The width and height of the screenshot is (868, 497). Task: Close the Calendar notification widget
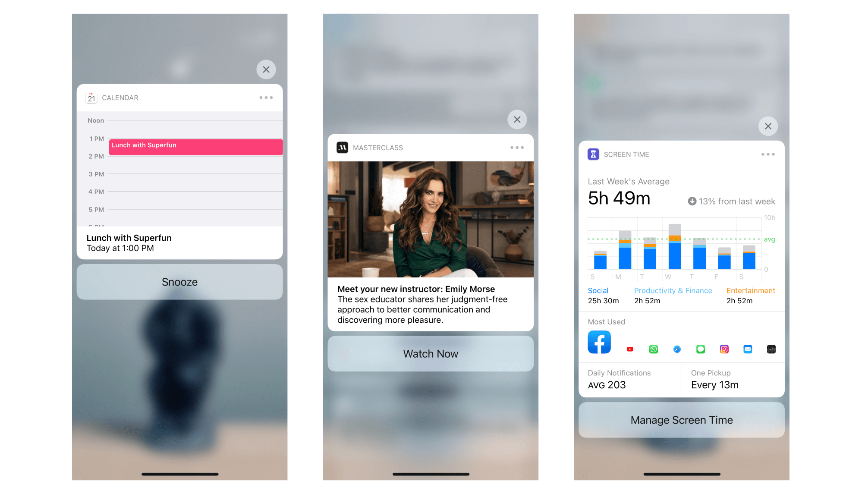point(267,69)
